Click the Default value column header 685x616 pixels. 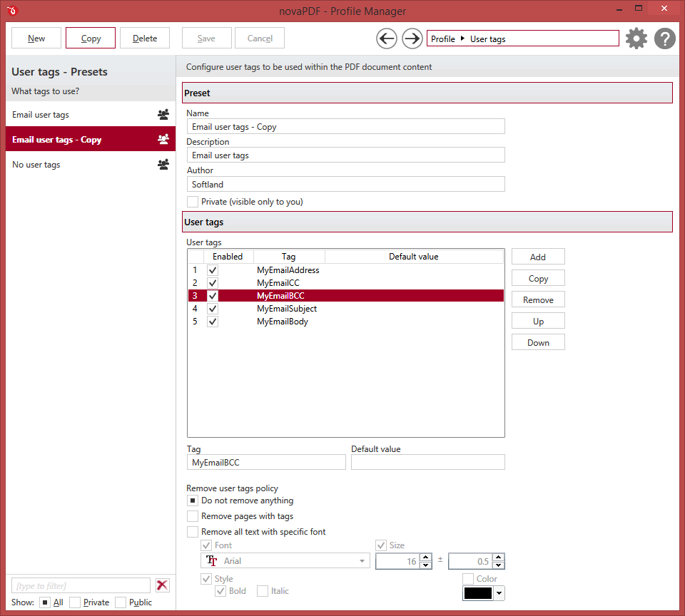point(414,257)
